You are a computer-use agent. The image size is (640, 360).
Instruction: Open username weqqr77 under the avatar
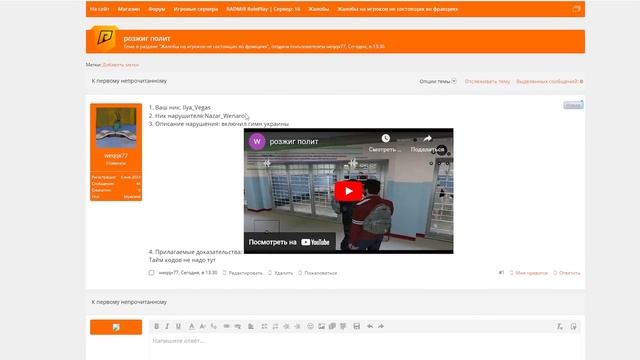(x=116, y=156)
